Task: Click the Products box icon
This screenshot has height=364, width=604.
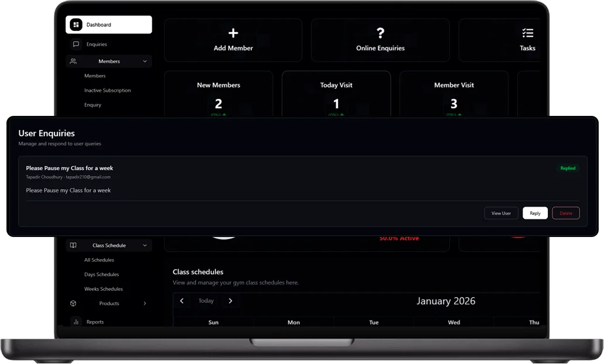Action: click(73, 304)
